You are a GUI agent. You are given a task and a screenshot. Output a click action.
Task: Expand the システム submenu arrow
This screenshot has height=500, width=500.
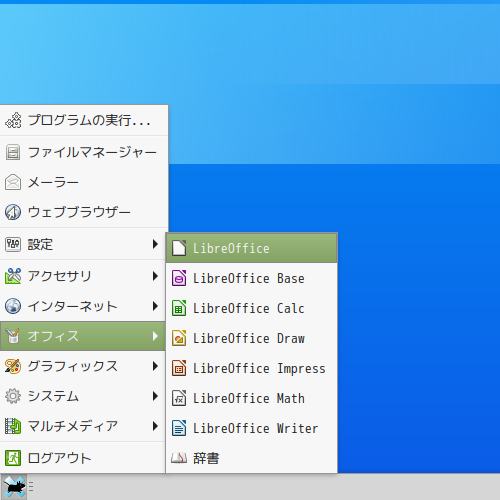pyautogui.click(x=155, y=396)
